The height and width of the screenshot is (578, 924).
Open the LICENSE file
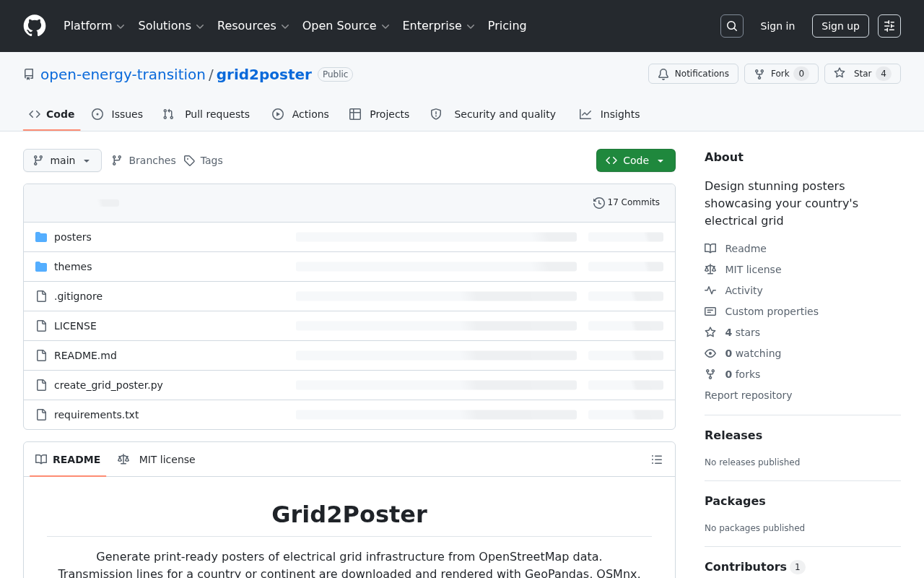tap(75, 326)
